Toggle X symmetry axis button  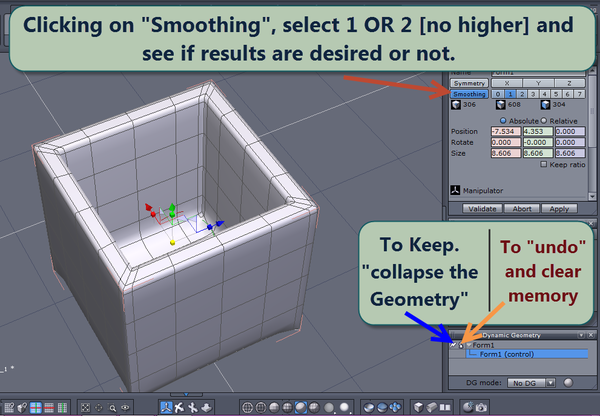click(507, 83)
